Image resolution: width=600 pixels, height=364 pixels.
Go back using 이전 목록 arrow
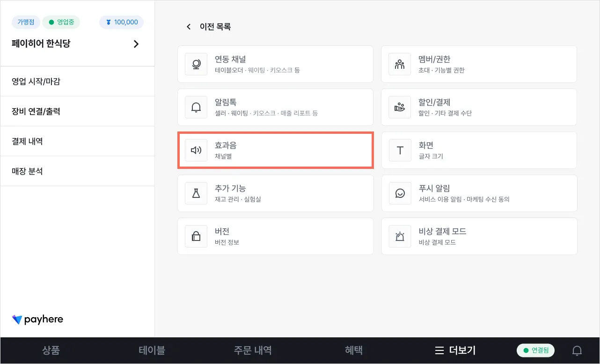click(189, 27)
